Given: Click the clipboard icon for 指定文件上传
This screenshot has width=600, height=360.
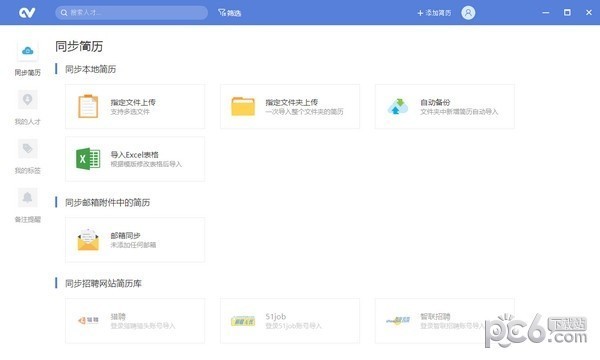Looking at the screenshot, I should click(x=88, y=106).
